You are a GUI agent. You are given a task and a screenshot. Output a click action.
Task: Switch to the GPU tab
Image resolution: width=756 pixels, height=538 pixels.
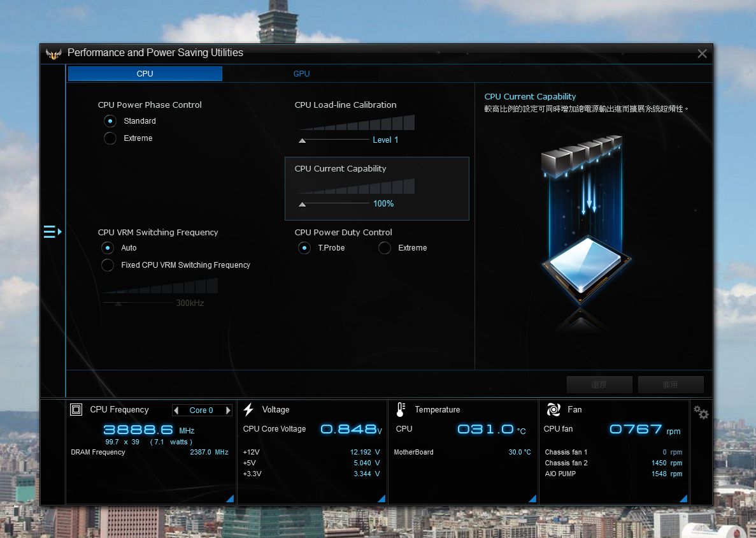(301, 74)
